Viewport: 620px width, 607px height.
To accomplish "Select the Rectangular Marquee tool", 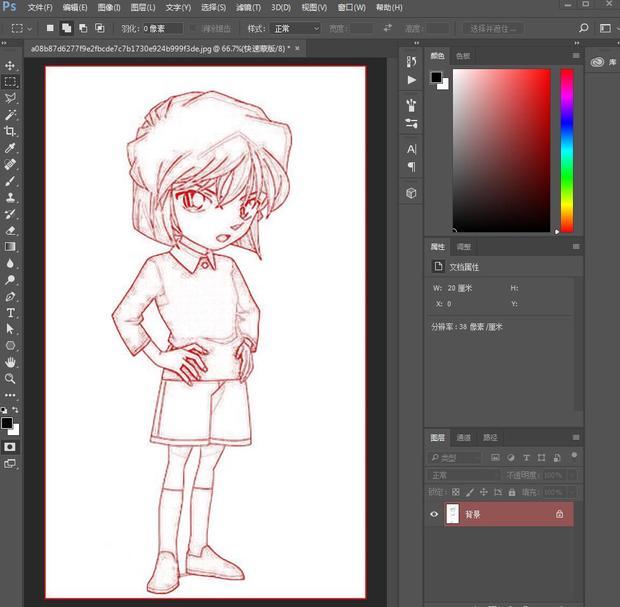I will [x=10, y=81].
